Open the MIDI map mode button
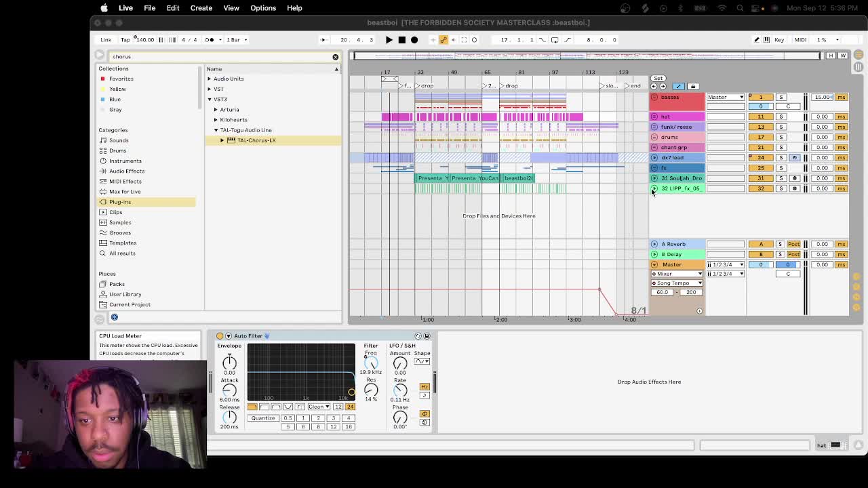 [x=800, y=40]
